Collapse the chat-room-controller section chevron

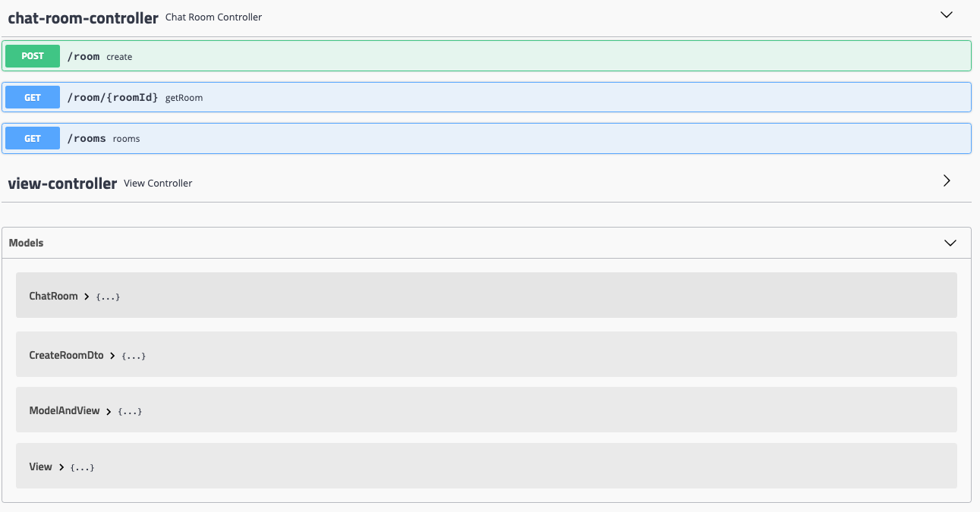946,14
